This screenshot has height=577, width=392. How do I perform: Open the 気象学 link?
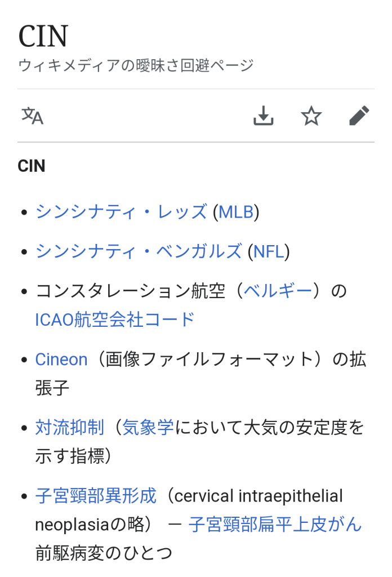149,428
